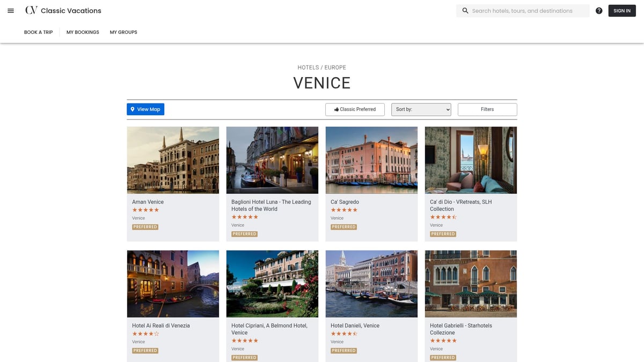The height and width of the screenshot is (362, 644).
Task: Click the thumbs-up icon on Classic Preferred
Action: (335, 109)
